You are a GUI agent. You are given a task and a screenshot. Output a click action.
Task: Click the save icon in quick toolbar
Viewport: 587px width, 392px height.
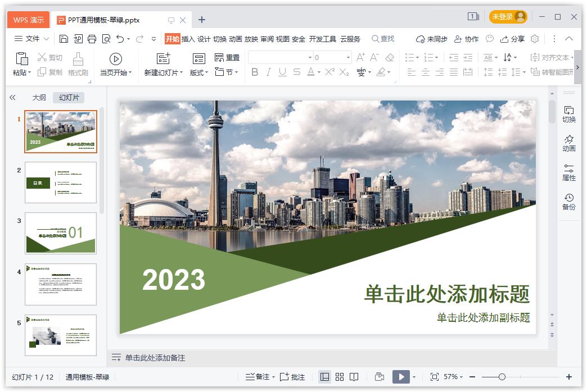[64, 39]
